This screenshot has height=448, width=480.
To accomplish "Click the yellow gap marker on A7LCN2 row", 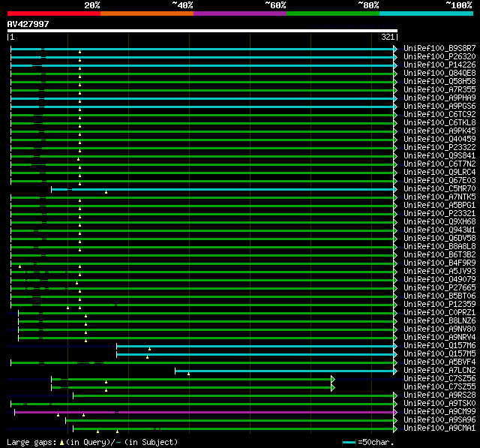I will 188,374.
